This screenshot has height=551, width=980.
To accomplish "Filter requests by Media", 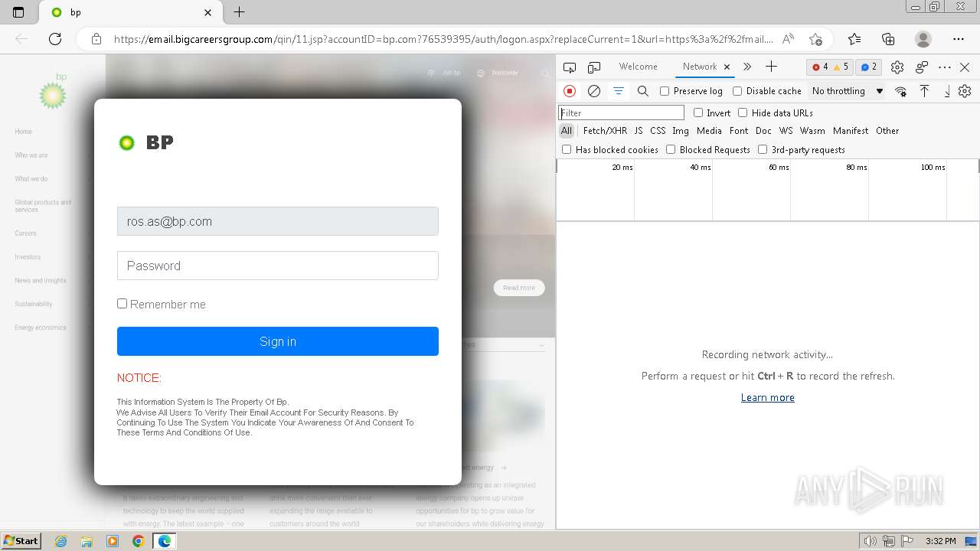I will coord(709,131).
